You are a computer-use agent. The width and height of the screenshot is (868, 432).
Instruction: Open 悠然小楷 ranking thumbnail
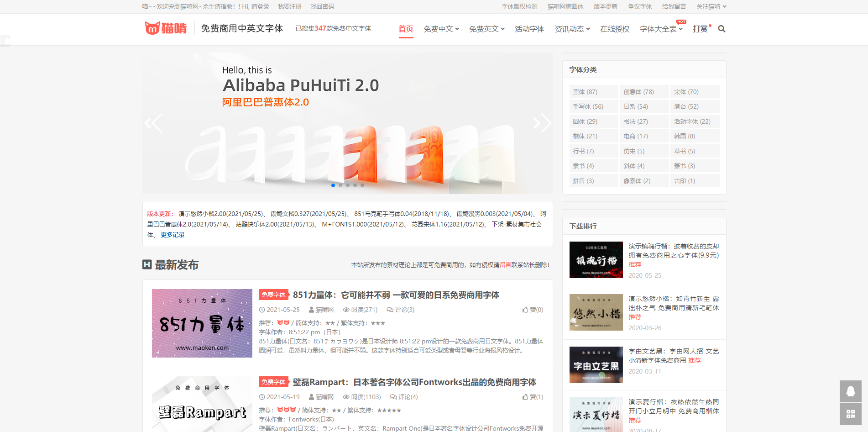click(596, 312)
